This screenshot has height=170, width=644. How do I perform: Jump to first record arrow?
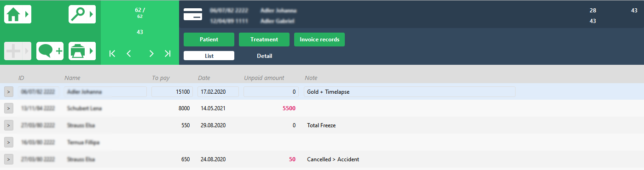point(112,54)
